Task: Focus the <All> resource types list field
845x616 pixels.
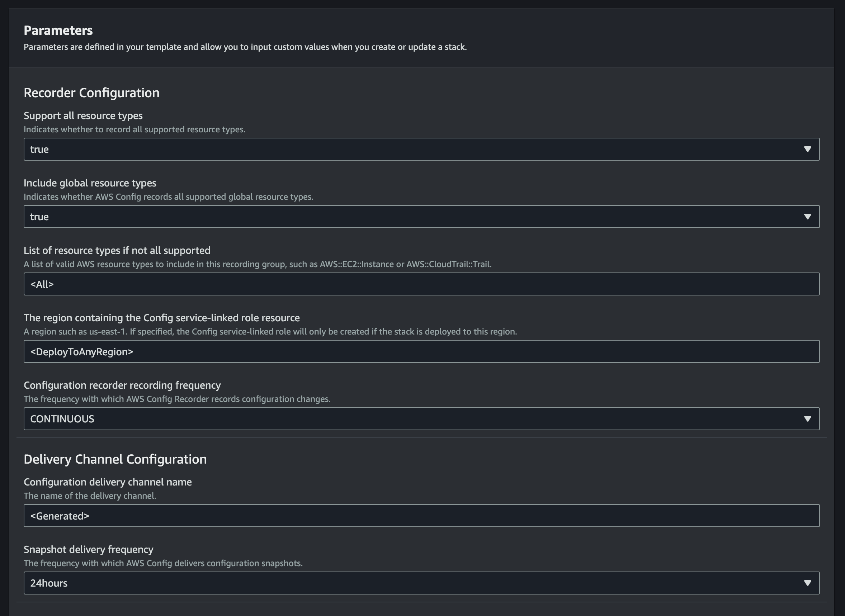Action: tap(421, 284)
